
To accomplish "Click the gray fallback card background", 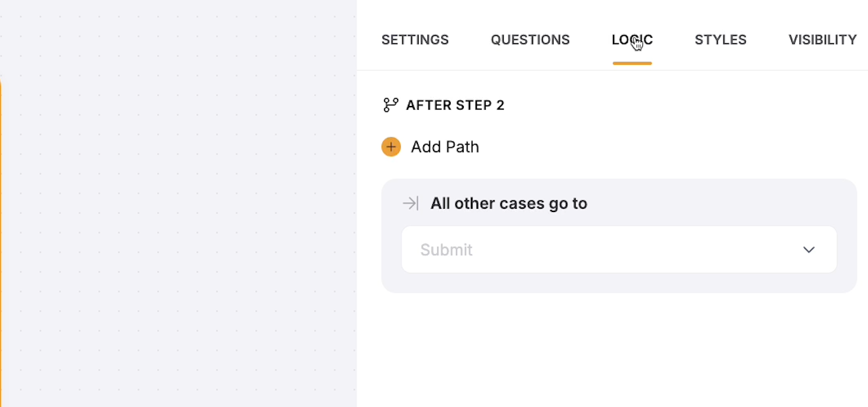I will (619, 282).
